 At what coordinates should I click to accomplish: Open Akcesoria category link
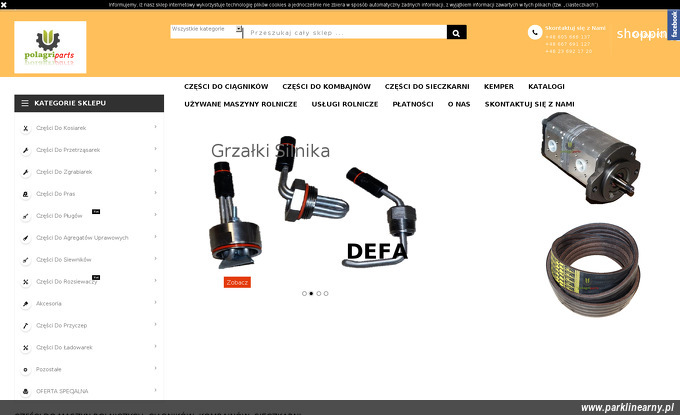(49, 304)
